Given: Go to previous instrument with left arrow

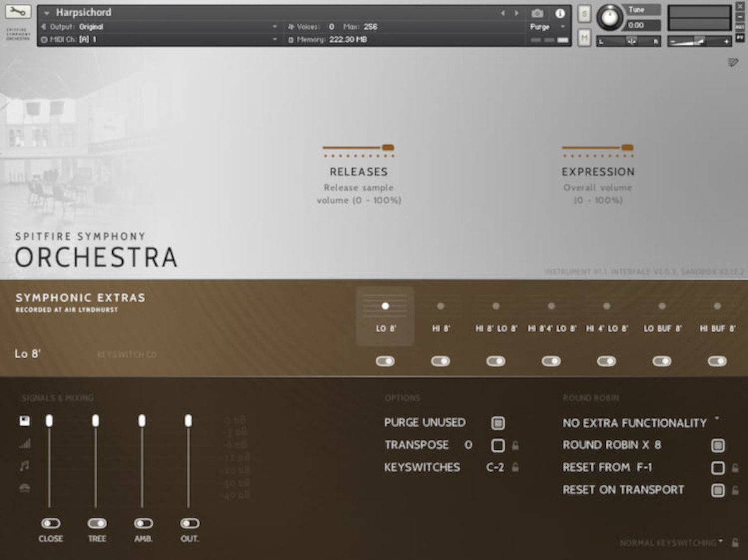Looking at the screenshot, I should pos(503,13).
